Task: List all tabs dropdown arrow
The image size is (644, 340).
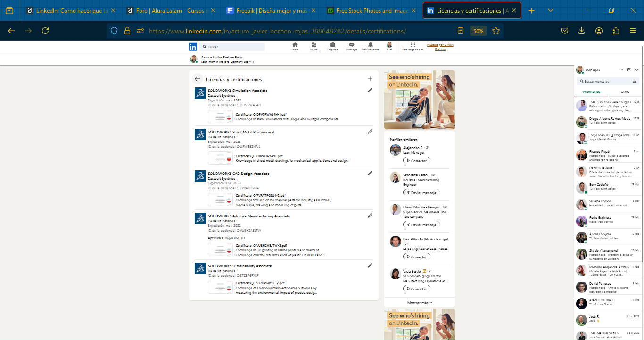Action: coord(551,10)
